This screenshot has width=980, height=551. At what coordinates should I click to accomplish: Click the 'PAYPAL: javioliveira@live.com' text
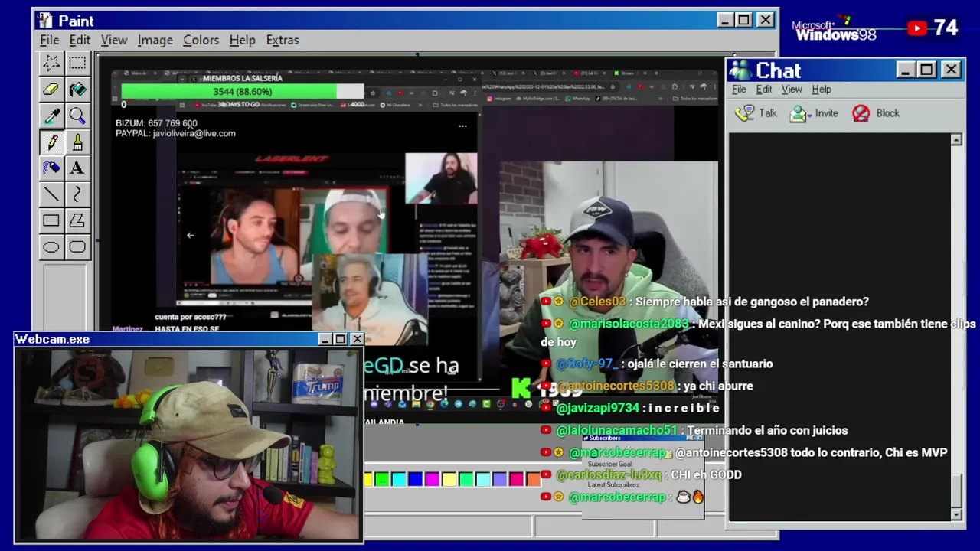[175, 133]
